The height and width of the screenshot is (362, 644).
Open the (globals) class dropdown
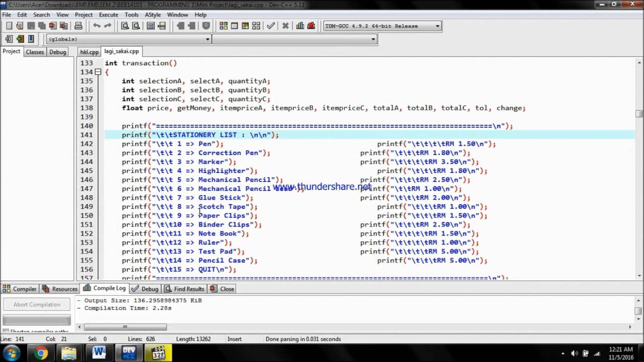click(x=129, y=39)
